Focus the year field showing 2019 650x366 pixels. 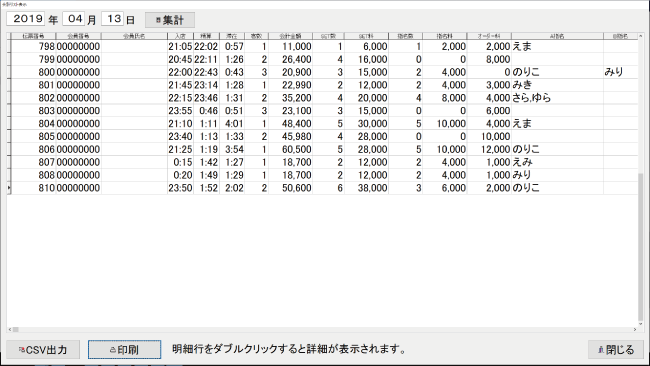click(x=26, y=19)
